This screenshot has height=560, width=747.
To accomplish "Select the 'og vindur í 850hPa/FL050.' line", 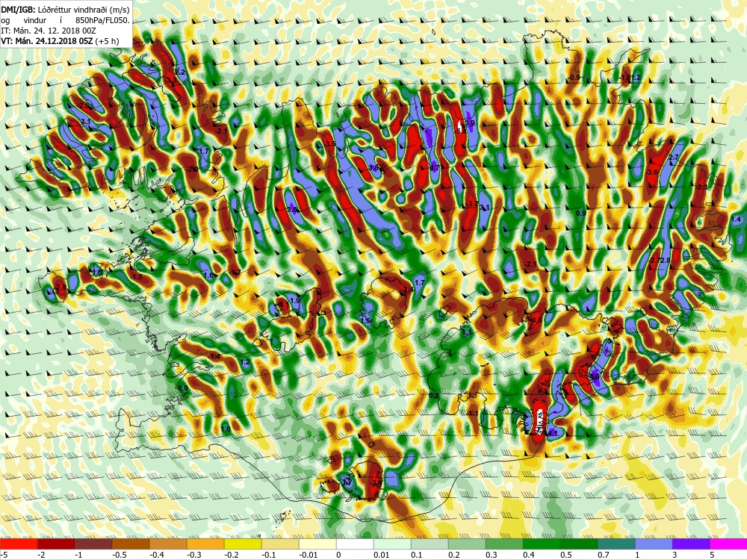I will (65, 20).
